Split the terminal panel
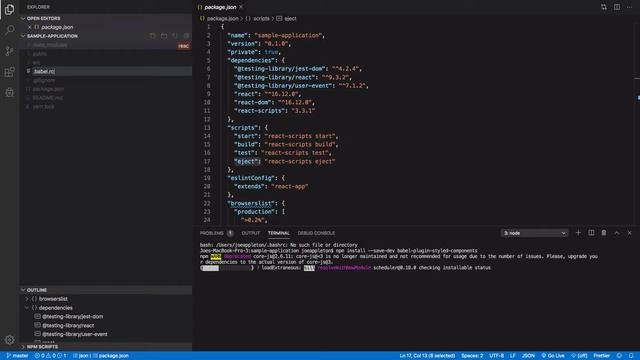The image size is (640, 360). click(x=591, y=233)
